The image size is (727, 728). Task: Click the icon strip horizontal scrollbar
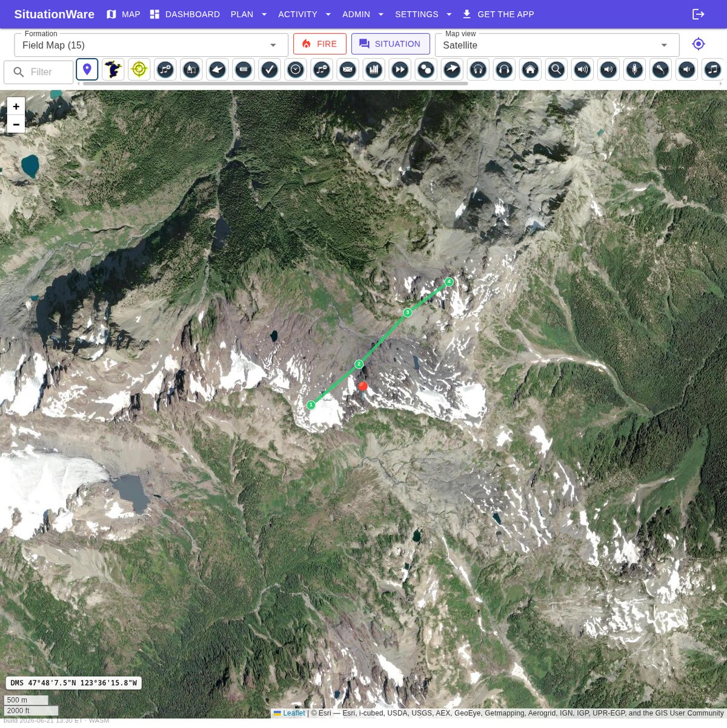[x=275, y=84]
